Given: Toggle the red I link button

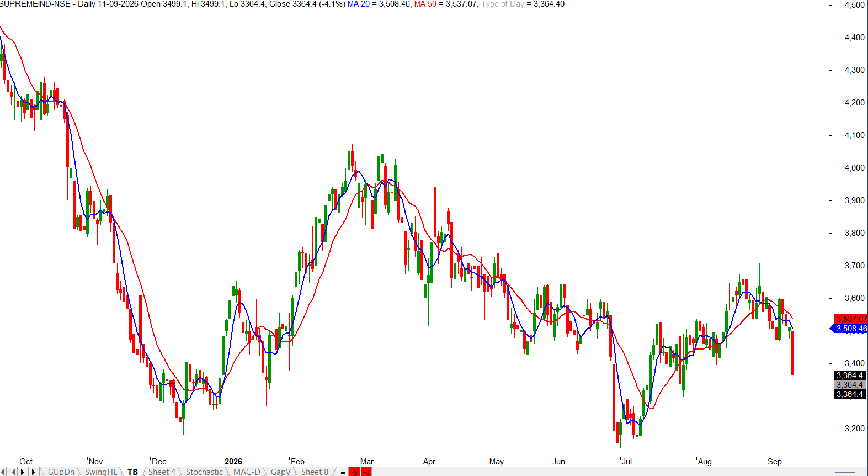Looking at the screenshot, I should 366,472.
